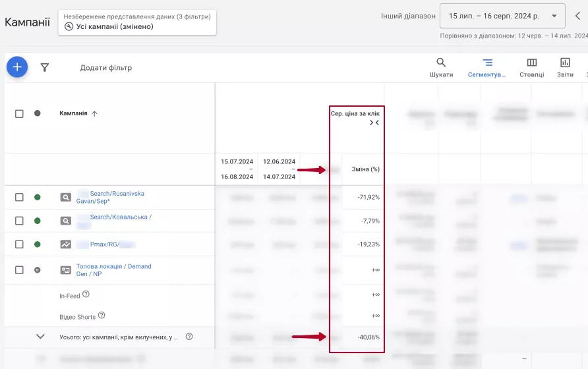Click the Demand Gen icon for Топова локація
Screen dimensions: 588x369
[66, 270]
